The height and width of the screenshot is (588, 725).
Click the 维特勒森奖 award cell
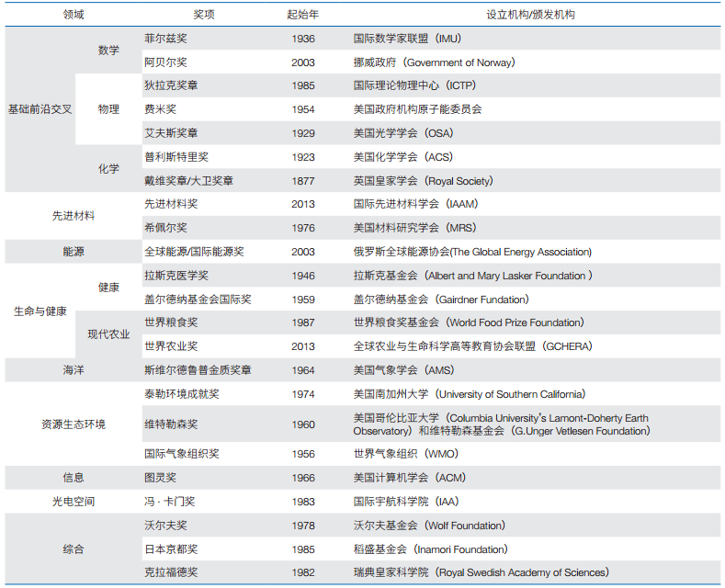coord(171,424)
